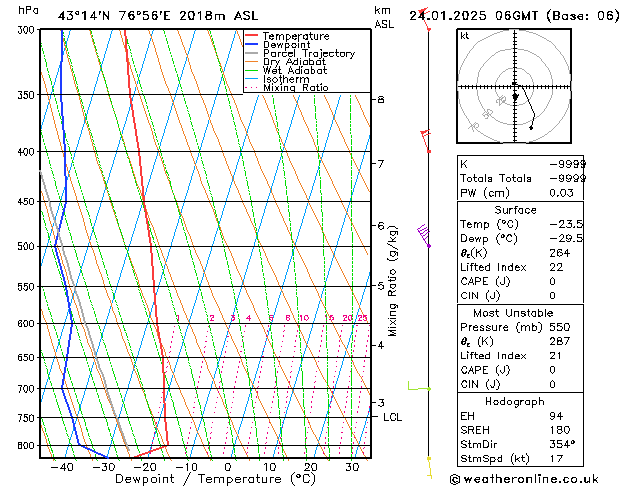This screenshot has width=629, height=486.
Task: Click the CAPE (J) surface value
Action: pos(552,281)
